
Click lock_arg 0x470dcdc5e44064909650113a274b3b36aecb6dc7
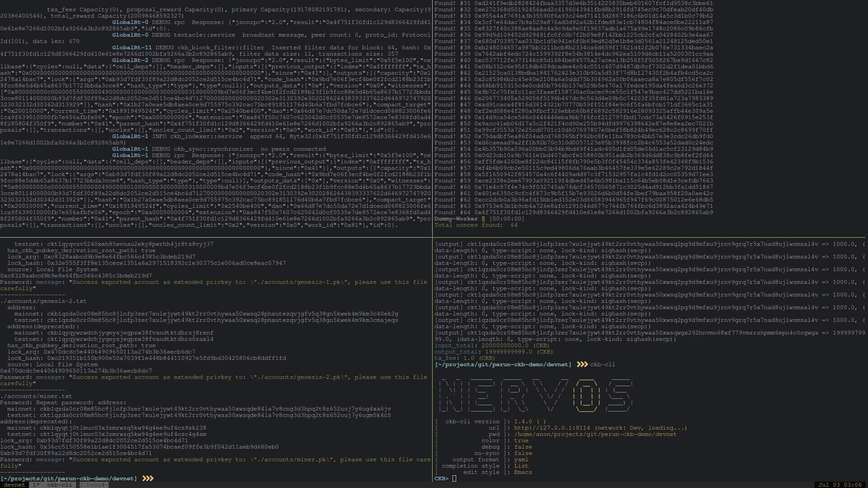click(x=119, y=352)
